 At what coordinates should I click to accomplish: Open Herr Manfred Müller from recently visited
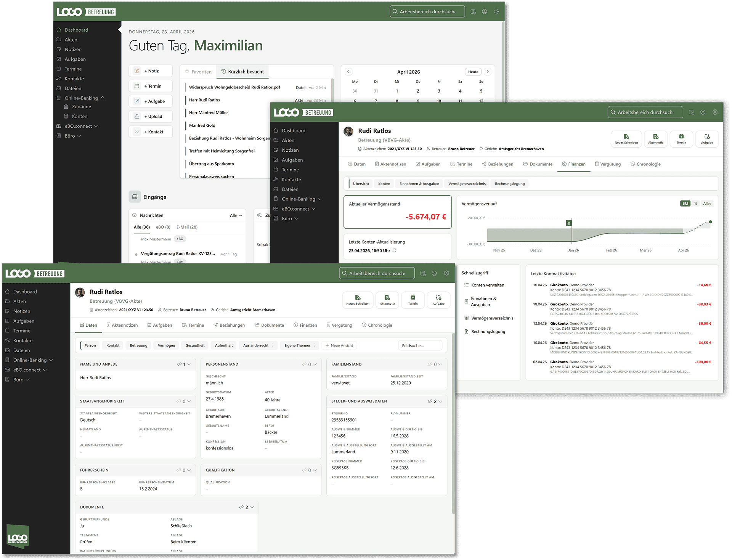pos(209,113)
